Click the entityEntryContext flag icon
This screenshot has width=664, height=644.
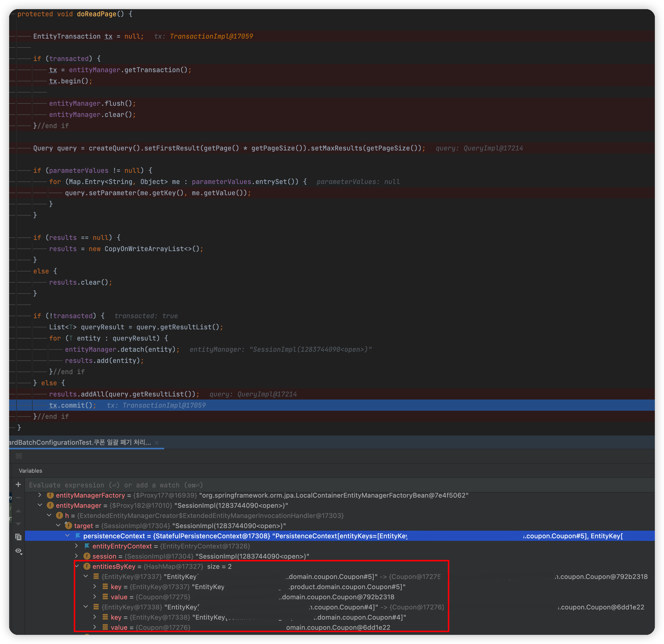point(87,546)
